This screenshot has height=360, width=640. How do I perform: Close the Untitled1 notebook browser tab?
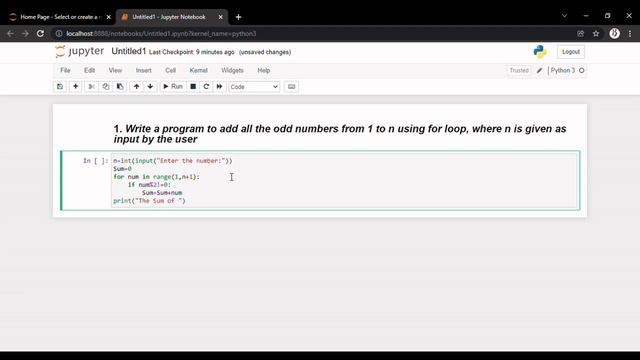(x=220, y=17)
